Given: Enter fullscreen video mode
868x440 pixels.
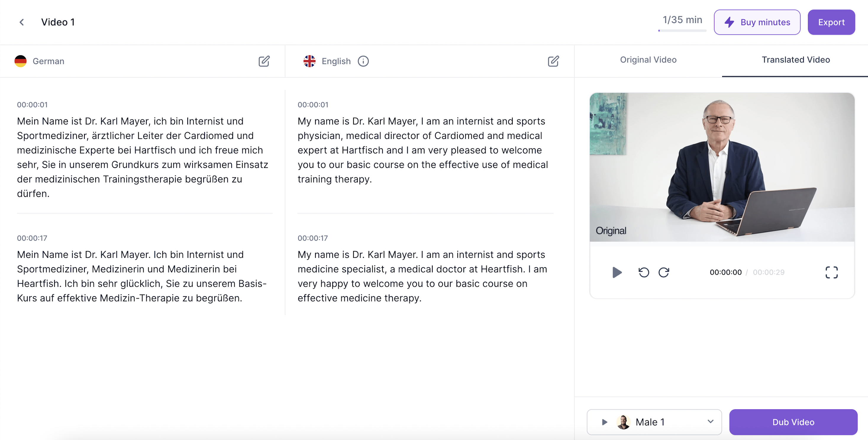Looking at the screenshot, I should (831, 272).
